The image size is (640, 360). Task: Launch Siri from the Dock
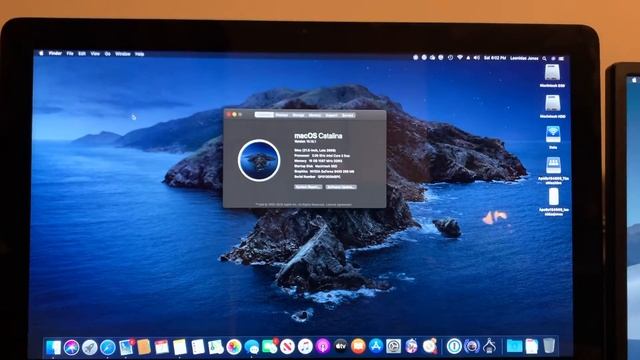coord(71,347)
